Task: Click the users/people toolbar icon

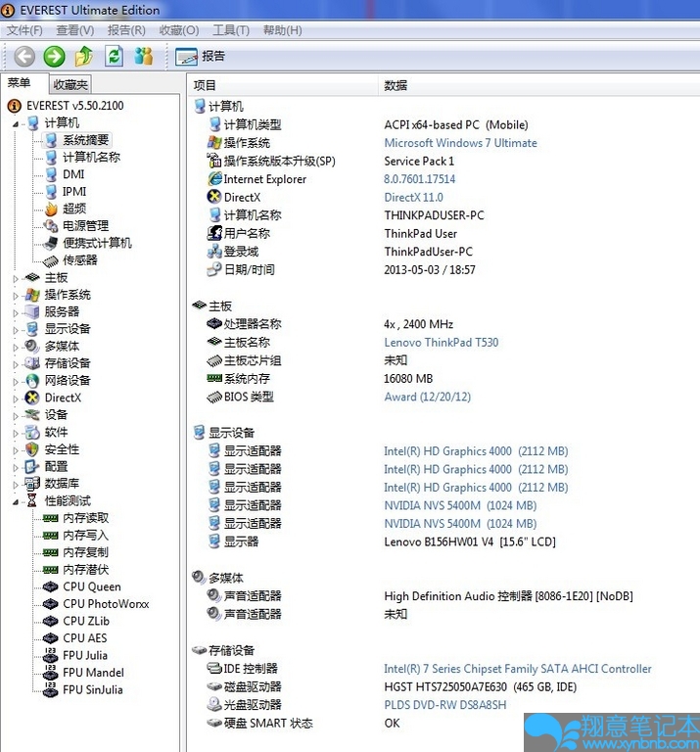Action: pyautogui.click(x=143, y=56)
